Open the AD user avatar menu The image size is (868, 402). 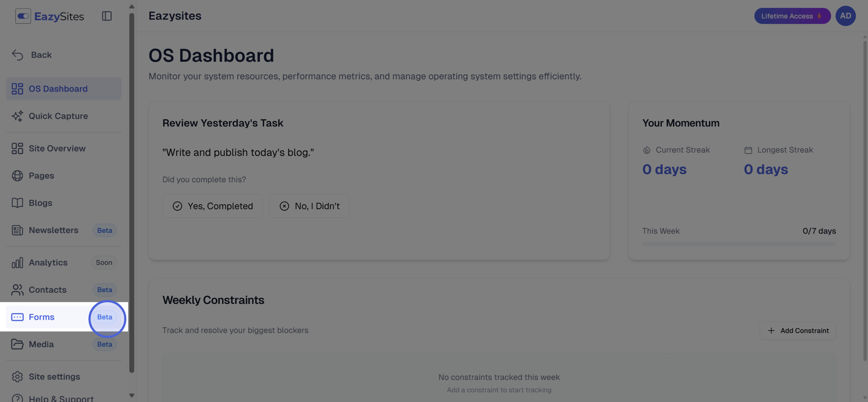tap(845, 16)
